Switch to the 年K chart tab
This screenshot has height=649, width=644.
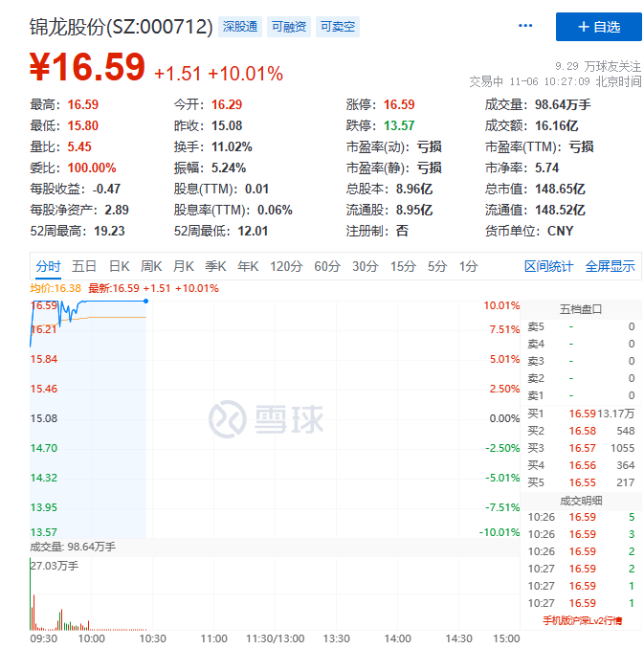point(248,266)
